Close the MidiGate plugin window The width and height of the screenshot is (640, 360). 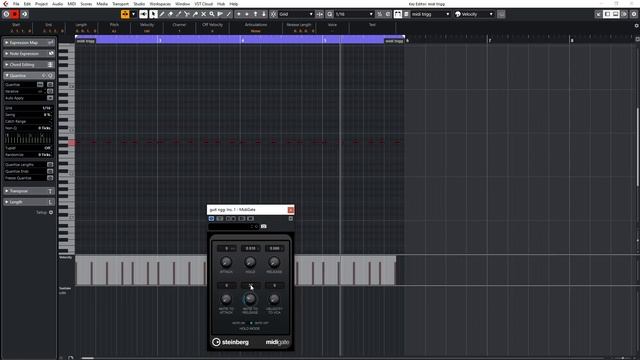point(291,210)
